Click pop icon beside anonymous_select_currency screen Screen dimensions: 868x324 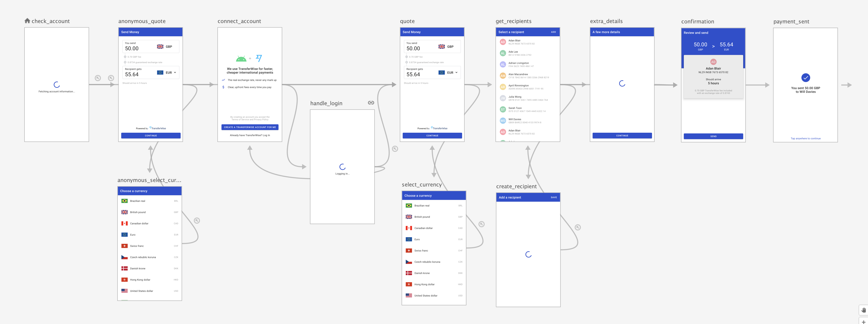click(197, 220)
